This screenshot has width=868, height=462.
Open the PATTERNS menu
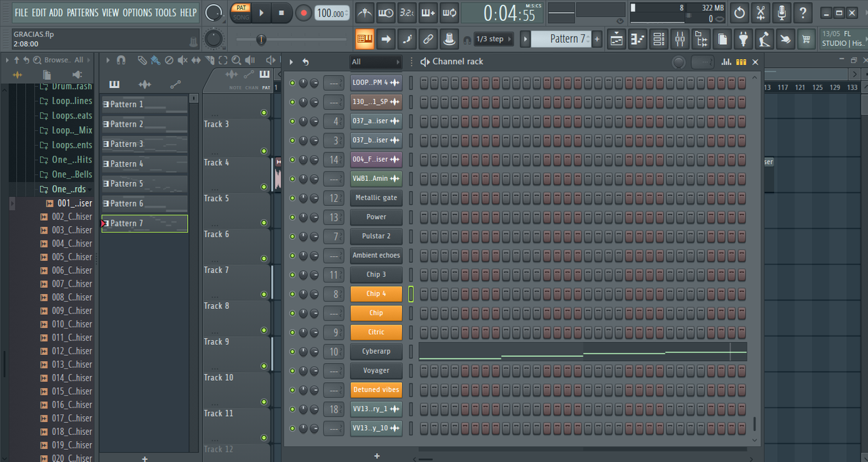coord(82,12)
